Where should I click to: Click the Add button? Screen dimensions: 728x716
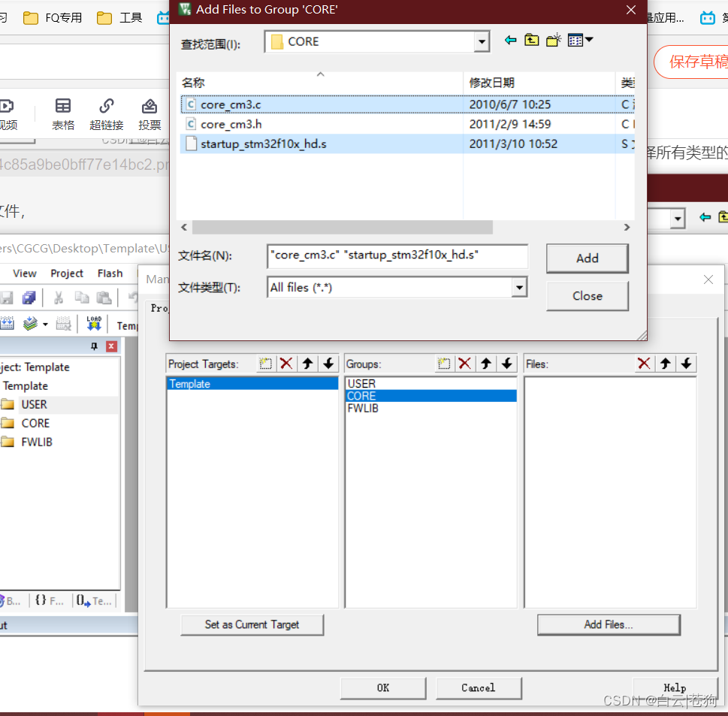(588, 258)
